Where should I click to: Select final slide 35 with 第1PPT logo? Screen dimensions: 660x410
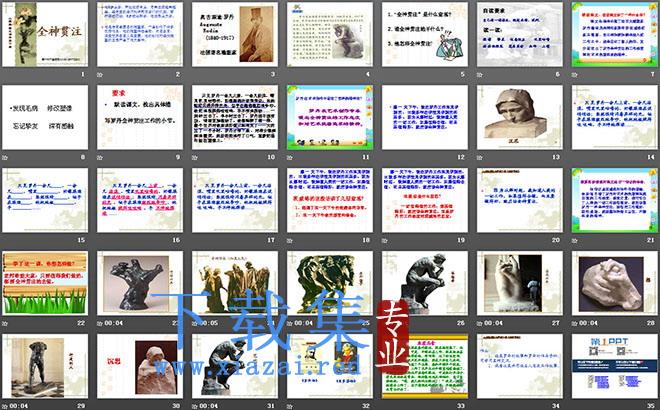click(x=615, y=366)
